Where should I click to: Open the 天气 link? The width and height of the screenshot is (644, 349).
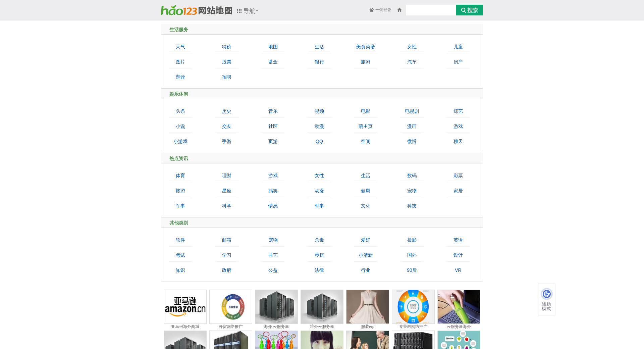(180, 47)
